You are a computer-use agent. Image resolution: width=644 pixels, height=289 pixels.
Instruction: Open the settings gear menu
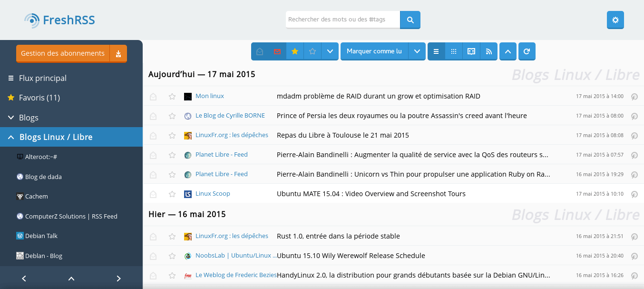tap(615, 20)
